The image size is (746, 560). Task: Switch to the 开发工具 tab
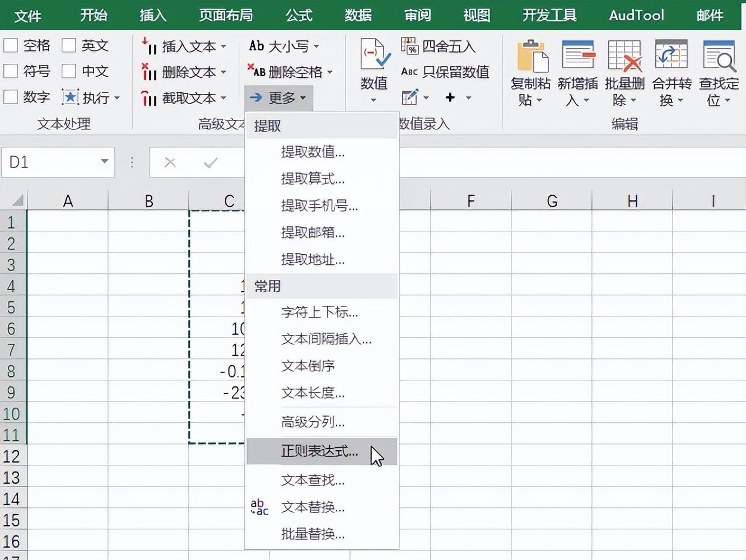549,15
